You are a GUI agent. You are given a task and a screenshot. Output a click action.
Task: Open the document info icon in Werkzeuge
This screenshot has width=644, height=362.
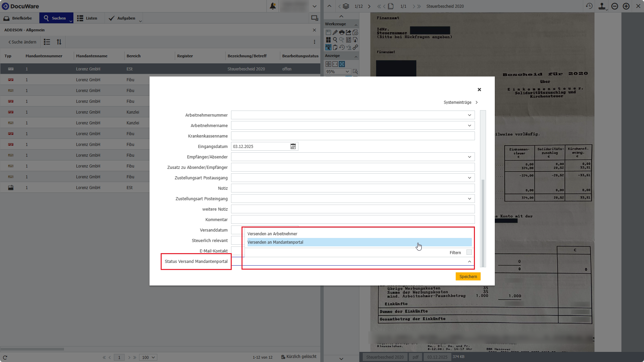point(355,32)
